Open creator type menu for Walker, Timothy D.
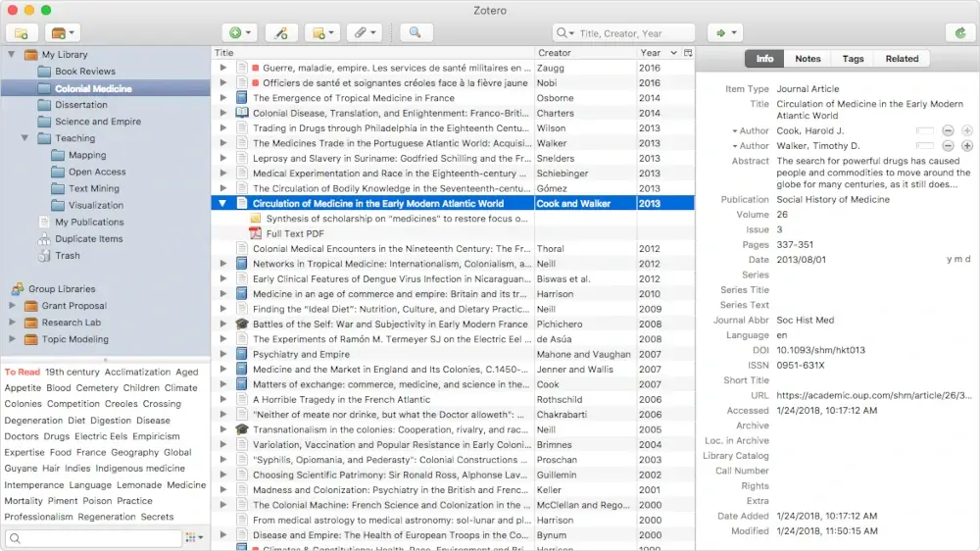980x551 pixels. tap(751, 146)
